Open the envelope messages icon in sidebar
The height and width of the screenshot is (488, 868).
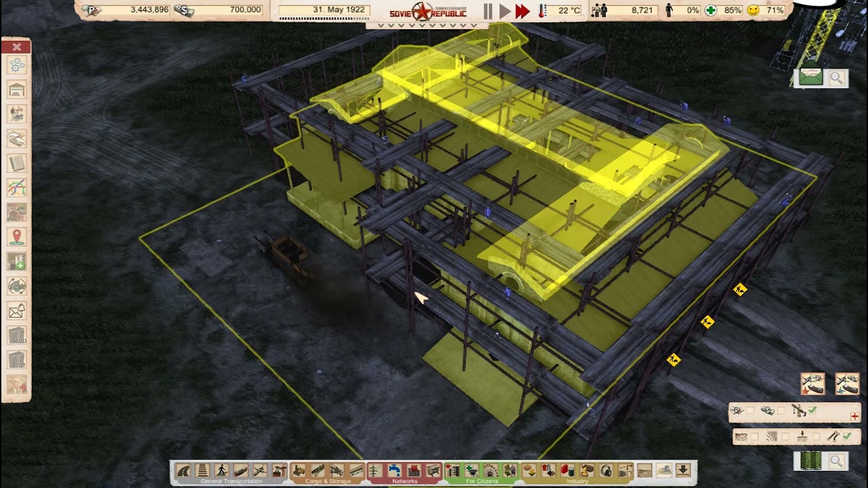coord(17,310)
